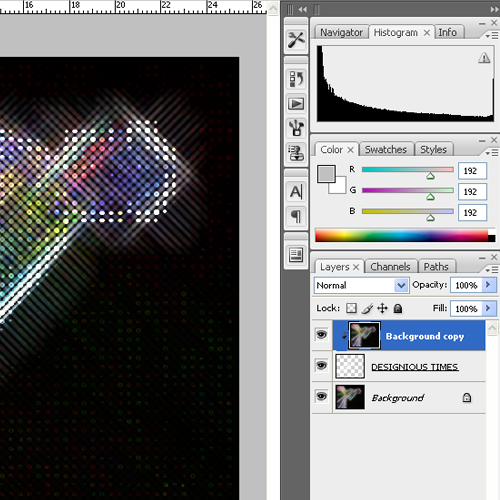
Task: Click the G value input field
Action: (x=472, y=192)
